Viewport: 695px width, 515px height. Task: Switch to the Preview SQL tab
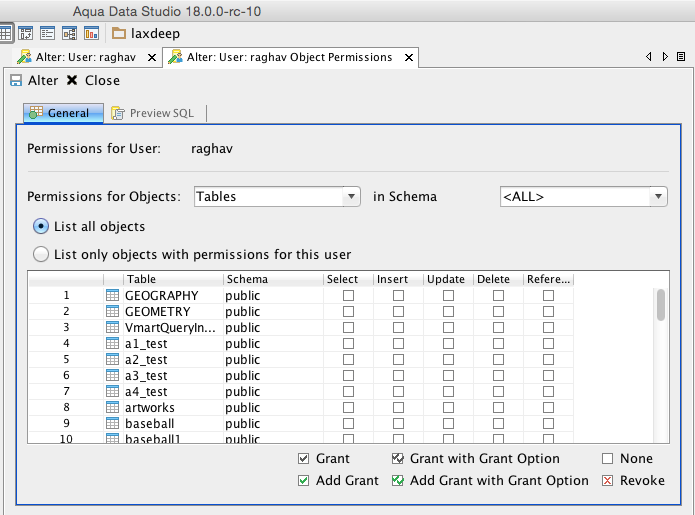pyautogui.click(x=154, y=114)
